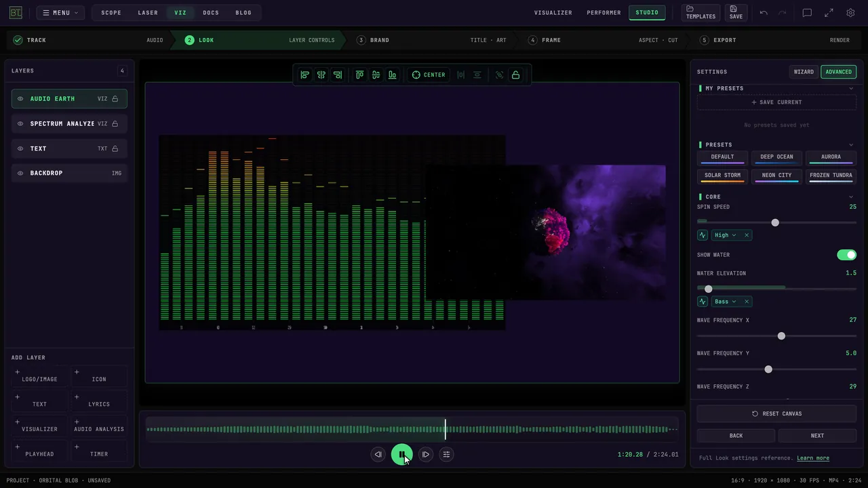This screenshot has width=868, height=488.
Task: Click the Save Current preset button
Action: [776, 102]
